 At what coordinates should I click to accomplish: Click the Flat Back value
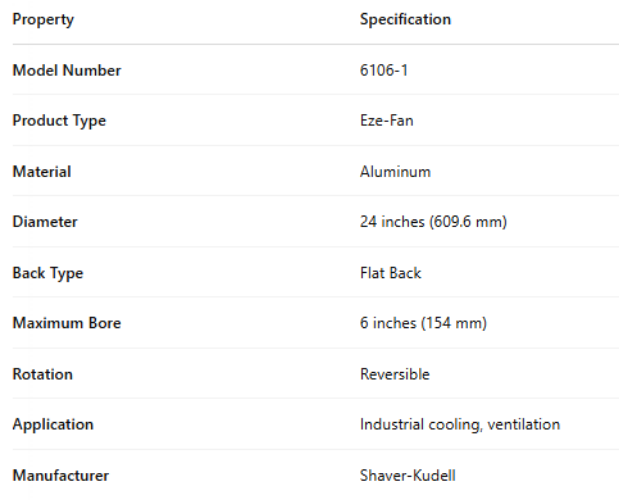tap(391, 273)
